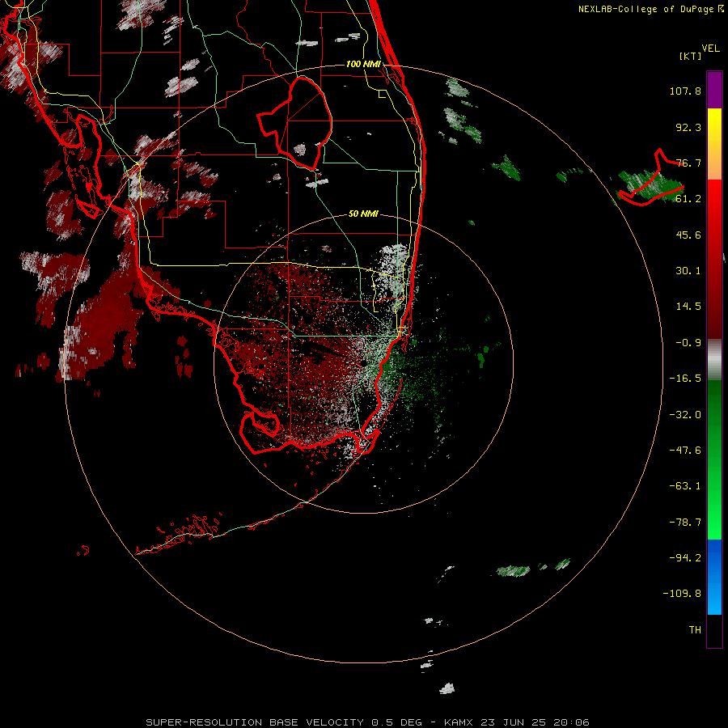Viewport: 728px width, 728px height.
Task: Click the 50 NMI range ring label
Action: click(363, 214)
